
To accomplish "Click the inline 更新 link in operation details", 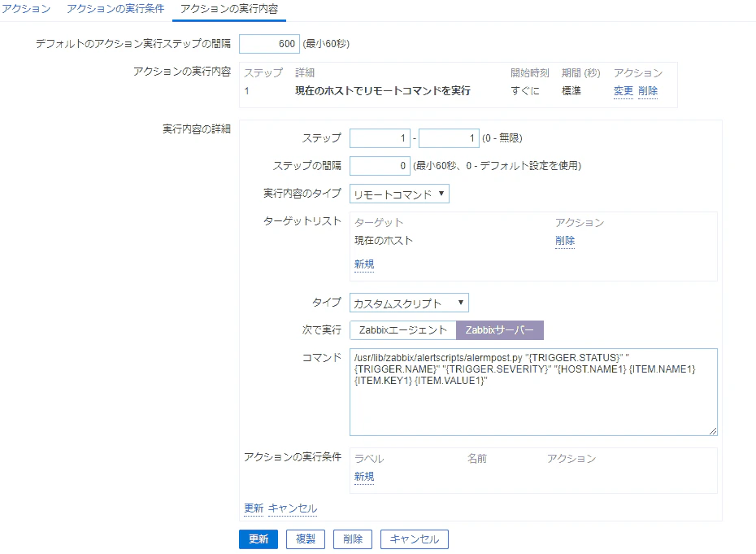I will [x=254, y=508].
